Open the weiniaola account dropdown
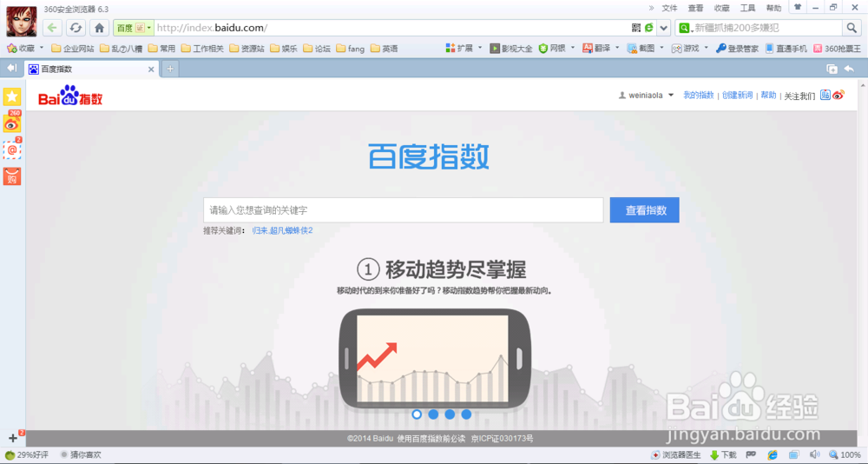Screen dimensions: 868x464 (x=646, y=96)
